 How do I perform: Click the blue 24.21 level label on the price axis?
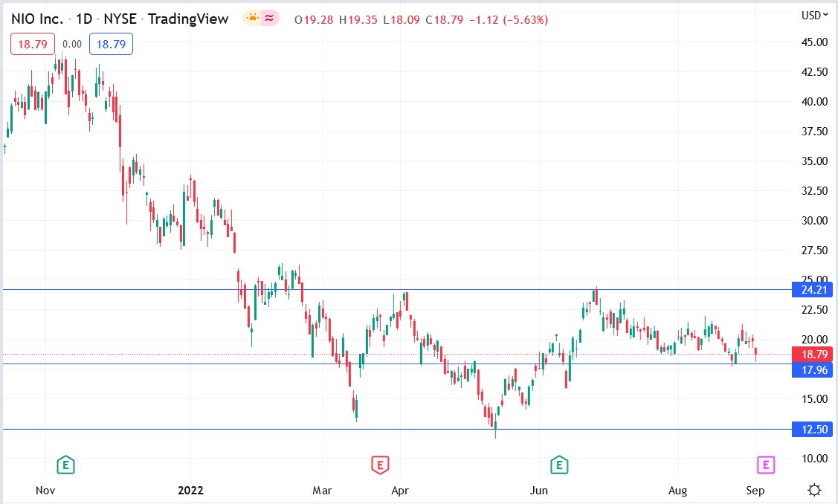click(x=812, y=291)
